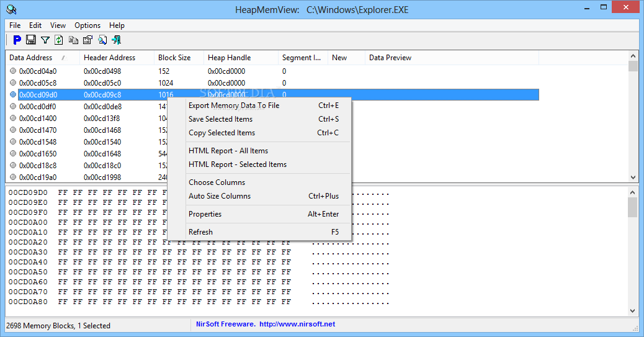Click the circle icon for row 0x00cd1548

(x=13, y=142)
